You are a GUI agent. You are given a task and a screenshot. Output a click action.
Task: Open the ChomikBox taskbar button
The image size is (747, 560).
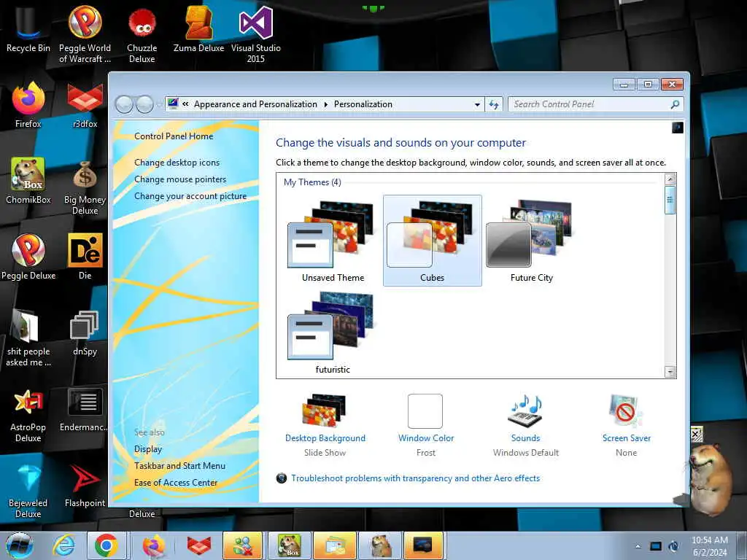click(290, 545)
